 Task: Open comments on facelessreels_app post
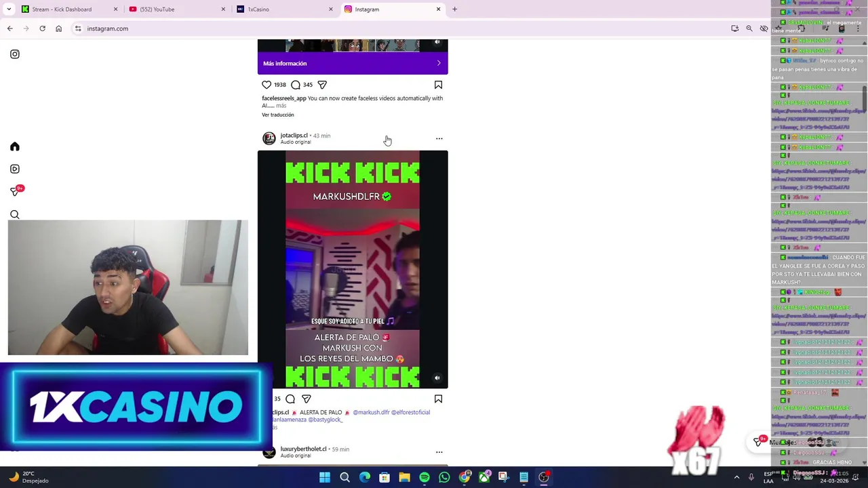coord(296,85)
